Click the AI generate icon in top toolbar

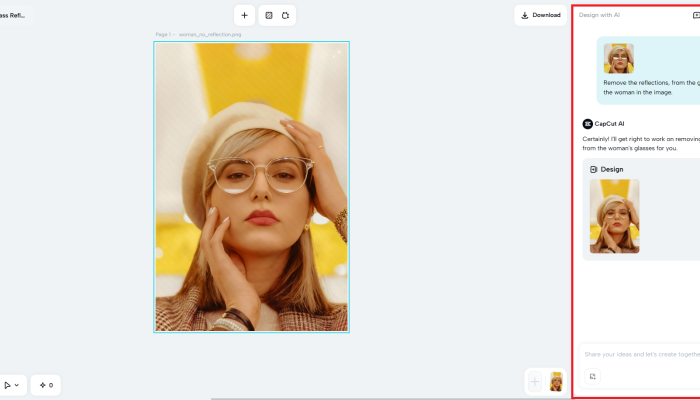[x=286, y=15]
